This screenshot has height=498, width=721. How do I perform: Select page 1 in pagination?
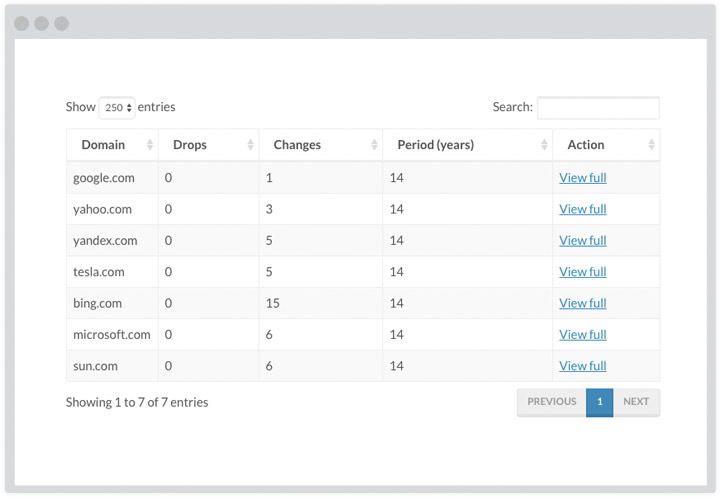coord(600,402)
